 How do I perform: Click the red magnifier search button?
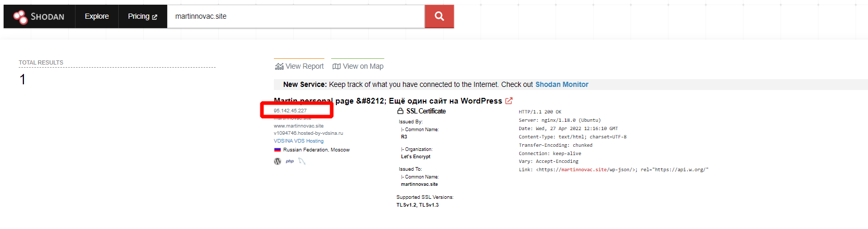439,17
